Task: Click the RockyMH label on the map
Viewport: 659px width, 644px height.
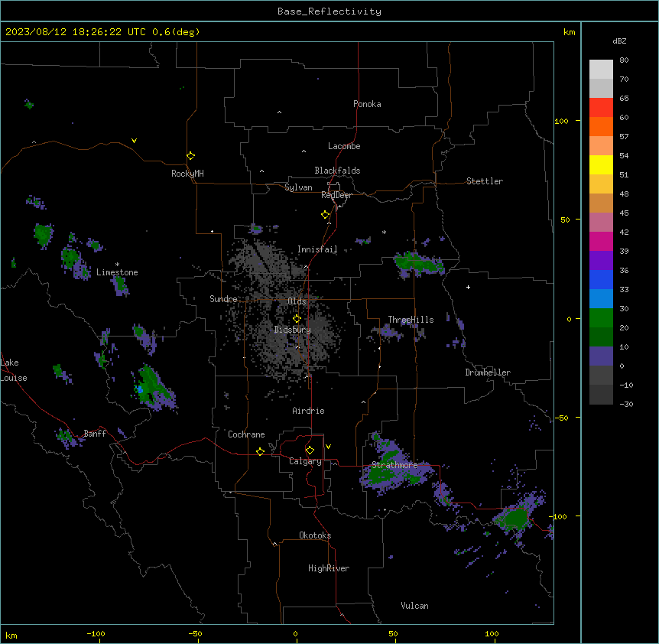Action: [x=187, y=174]
